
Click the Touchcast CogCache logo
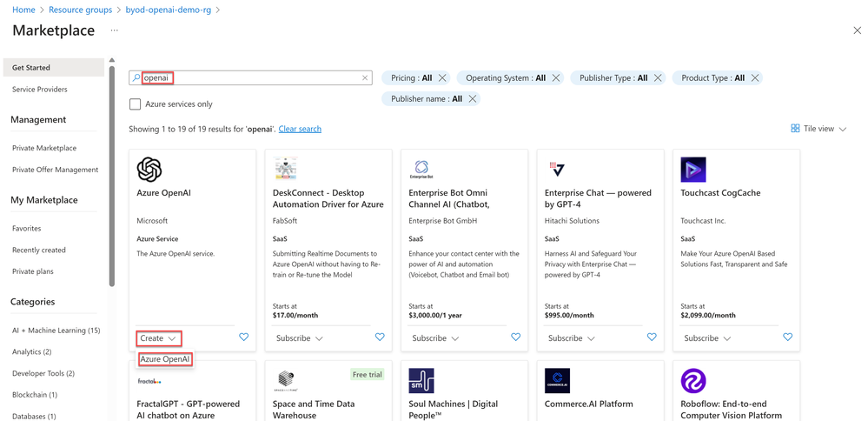click(x=693, y=170)
